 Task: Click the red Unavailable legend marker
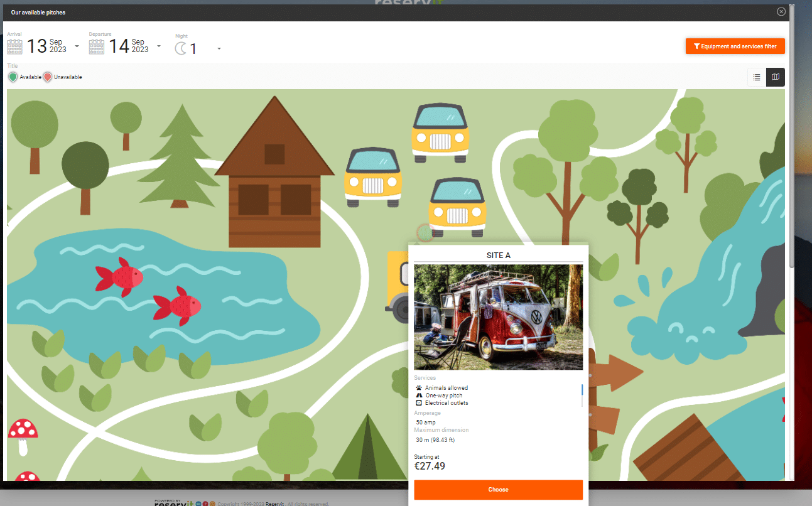click(x=47, y=77)
